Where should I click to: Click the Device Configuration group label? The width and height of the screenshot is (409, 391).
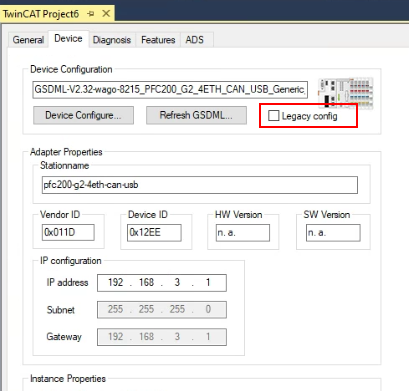[71, 69]
